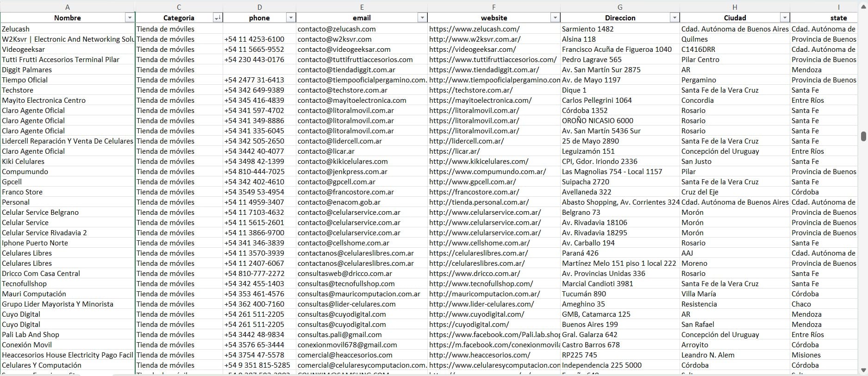Show the Direccion column filter options
This screenshot has width=868, height=376.
coord(674,18)
